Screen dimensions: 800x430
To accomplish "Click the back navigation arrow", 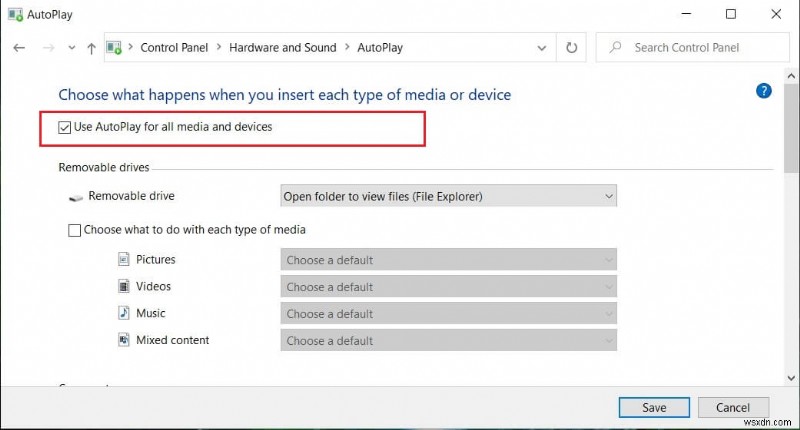I will click(19, 47).
